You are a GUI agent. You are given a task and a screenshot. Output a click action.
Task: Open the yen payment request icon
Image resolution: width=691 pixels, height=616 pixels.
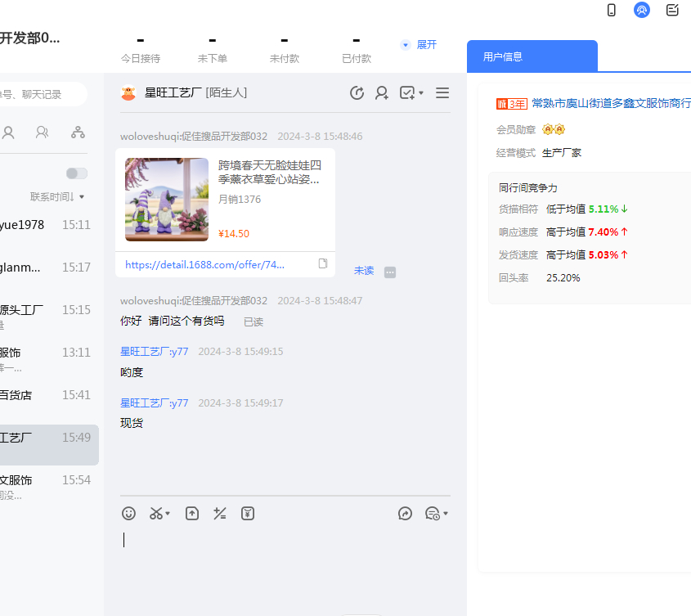pyautogui.click(x=248, y=514)
